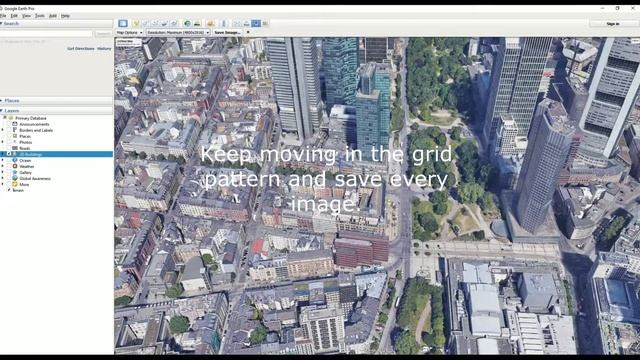Enable the Ocean layer checkbox

click(9, 160)
